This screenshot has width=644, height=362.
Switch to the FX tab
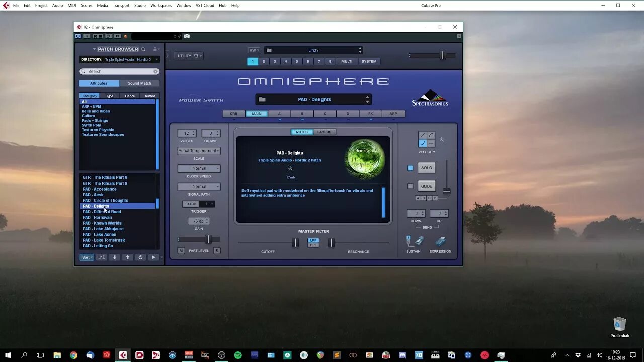click(370, 114)
